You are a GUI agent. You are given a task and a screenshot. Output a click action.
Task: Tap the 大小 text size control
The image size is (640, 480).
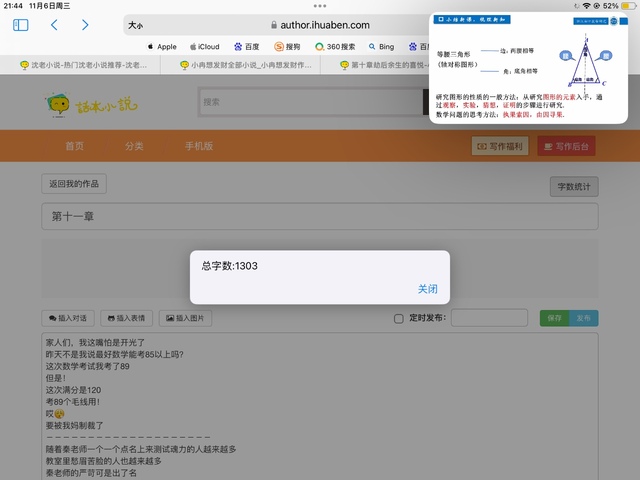[136, 25]
